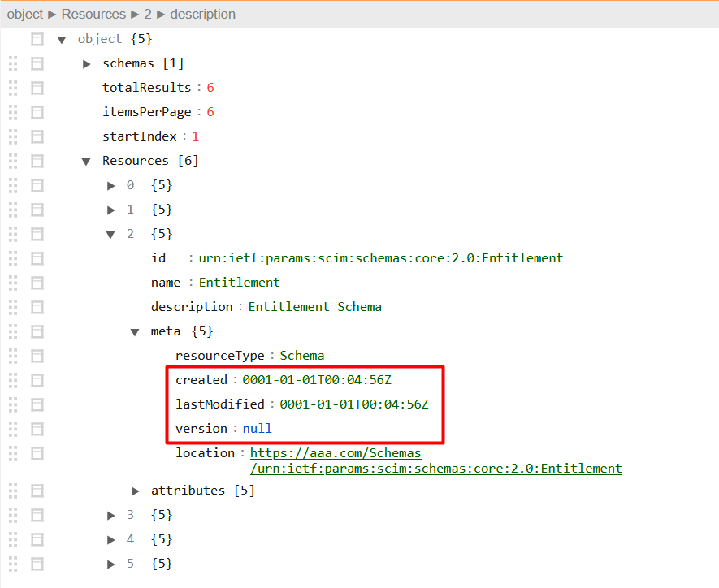Collapse the meta object node
The image size is (719, 588).
[x=135, y=332]
